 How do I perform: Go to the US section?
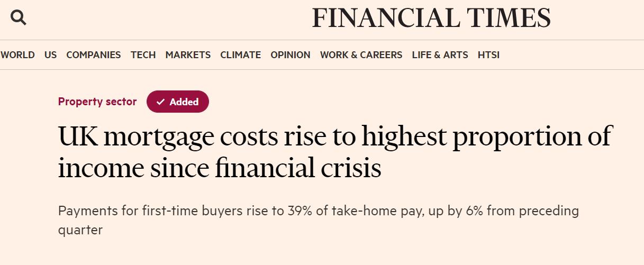[x=51, y=55]
